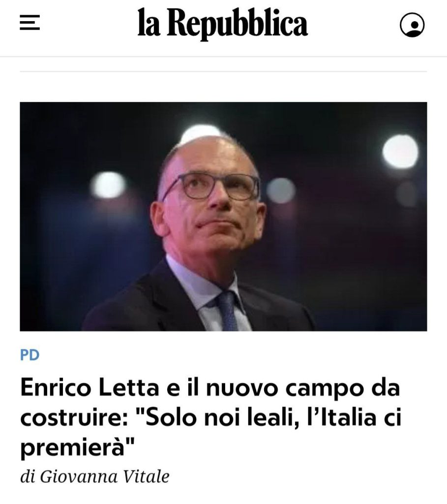The height and width of the screenshot is (504, 447).
Task: Access login from the header account button
Action: point(412,25)
